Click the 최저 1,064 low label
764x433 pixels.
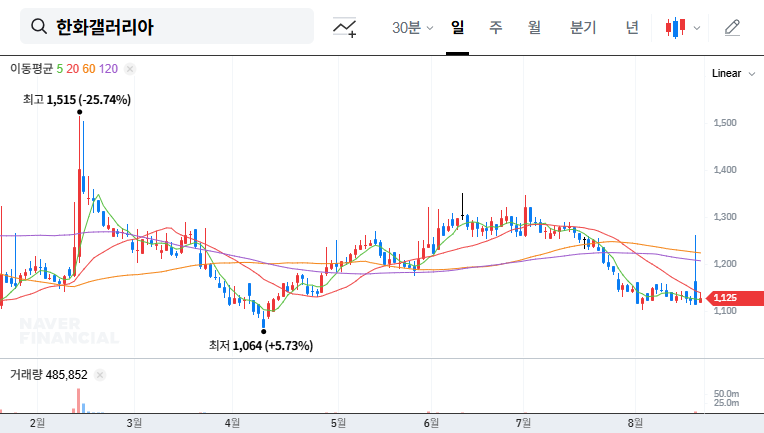click(x=261, y=345)
